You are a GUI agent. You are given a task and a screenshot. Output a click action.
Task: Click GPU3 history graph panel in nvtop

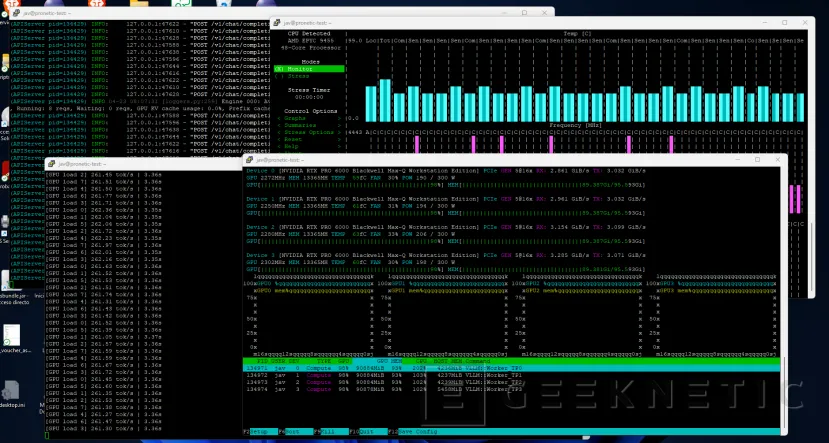pos(712,315)
